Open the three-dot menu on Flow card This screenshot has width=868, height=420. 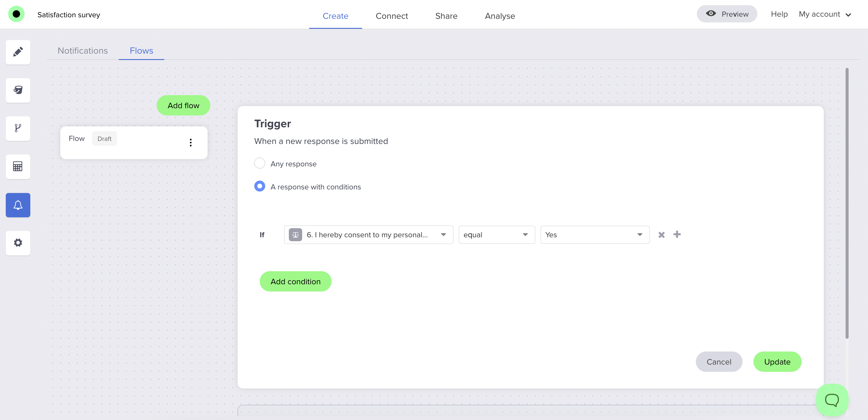coord(191,142)
